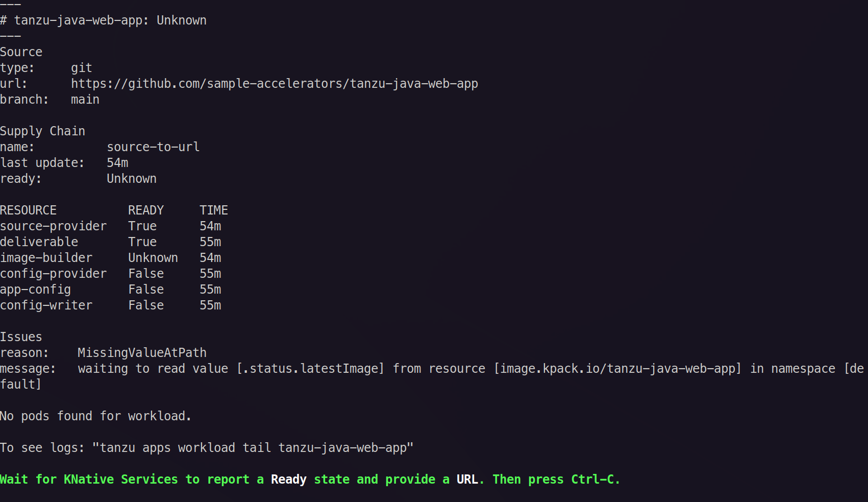The height and width of the screenshot is (502, 868).
Task: Open the GitHub tanzu-java-web-app repository URL
Action: pos(275,84)
